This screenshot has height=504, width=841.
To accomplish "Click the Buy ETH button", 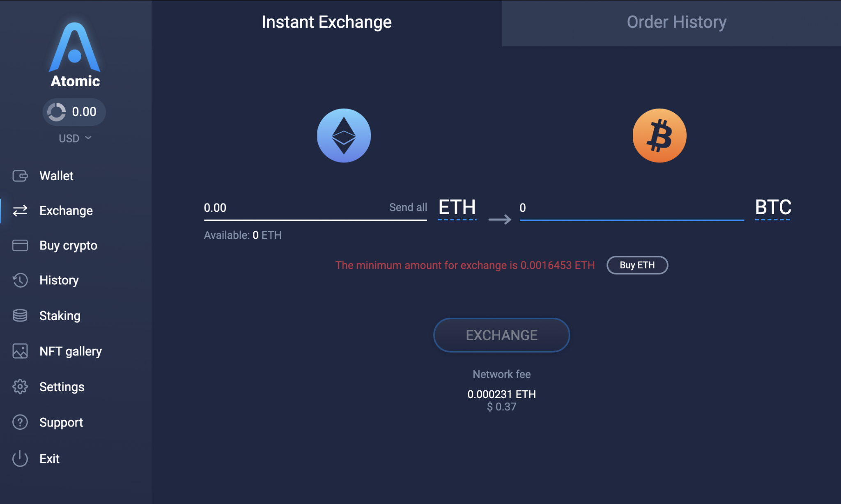I will point(637,265).
